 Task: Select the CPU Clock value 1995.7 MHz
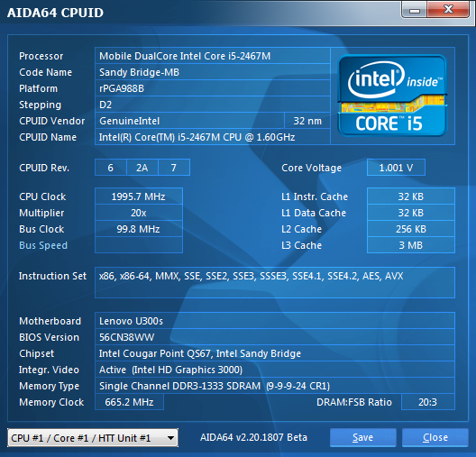139,197
